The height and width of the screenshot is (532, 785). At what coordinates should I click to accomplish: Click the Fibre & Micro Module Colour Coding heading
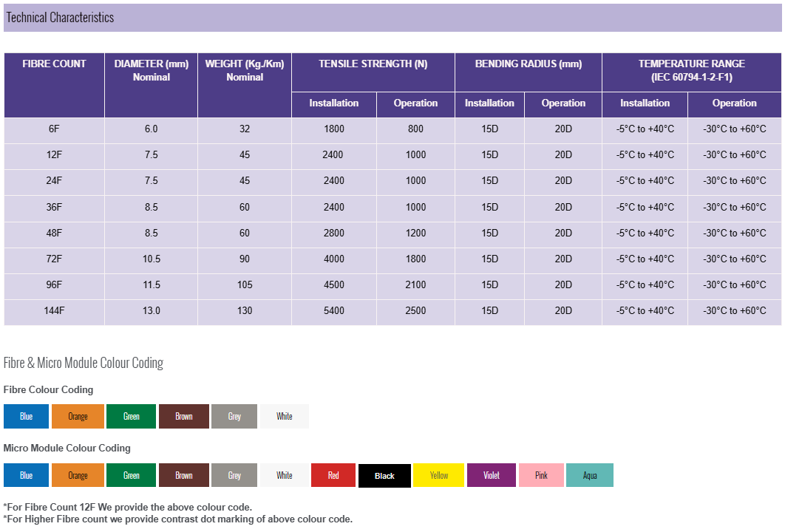coord(84,363)
